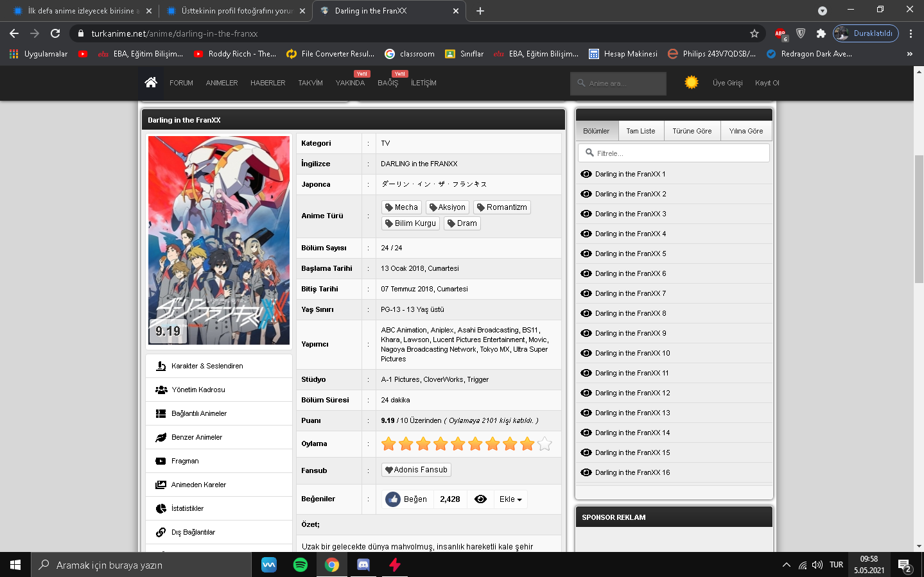The width and height of the screenshot is (924, 577).
Task: Click the Windows taskbar search box
Action: pos(141,565)
